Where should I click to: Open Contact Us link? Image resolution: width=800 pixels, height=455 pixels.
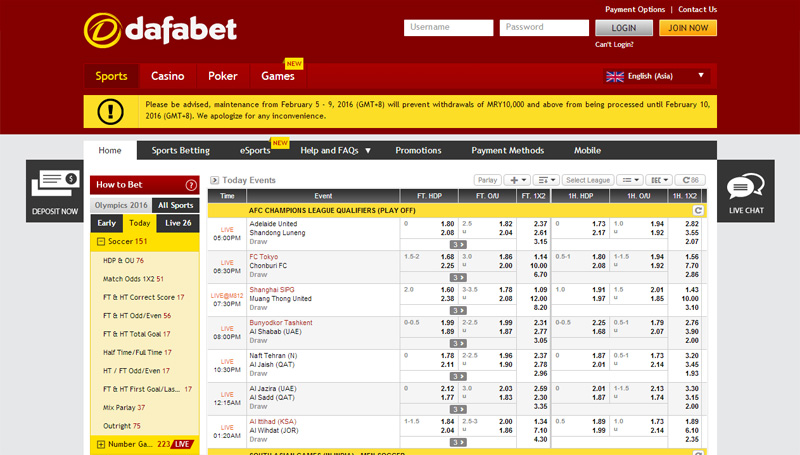point(697,9)
